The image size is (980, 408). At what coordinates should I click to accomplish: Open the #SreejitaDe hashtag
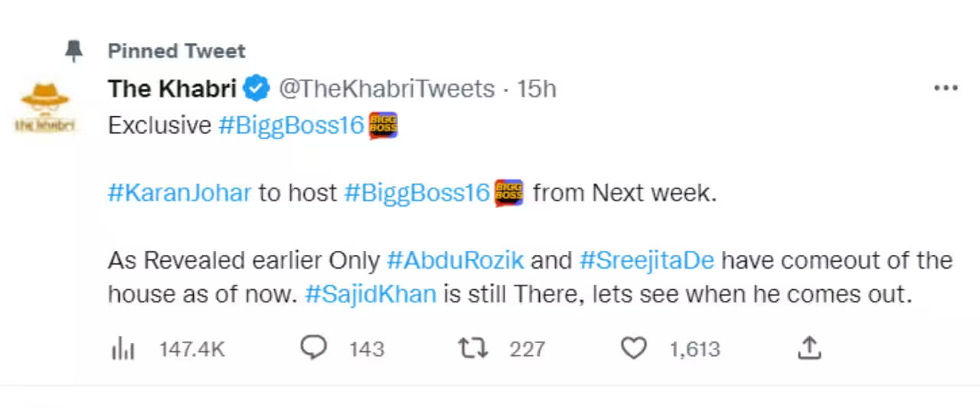(646, 260)
